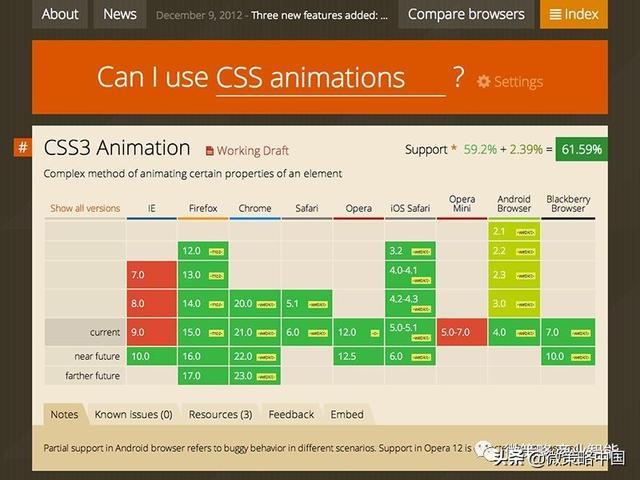Click the support asterisk footnote
Viewport: 640px width, 480px height.
(x=453, y=148)
